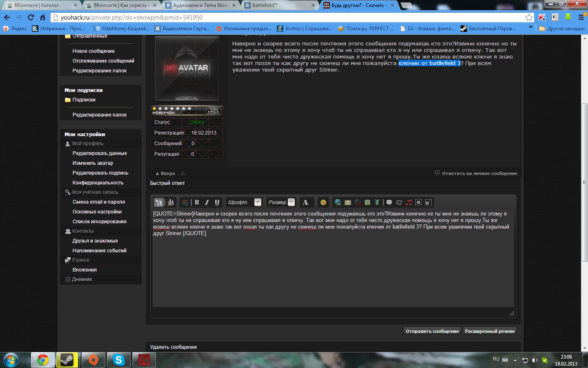Image resolution: width=588 pixels, height=368 pixels.
Task: Click the RU language indicator in tray
Action: [x=496, y=359]
